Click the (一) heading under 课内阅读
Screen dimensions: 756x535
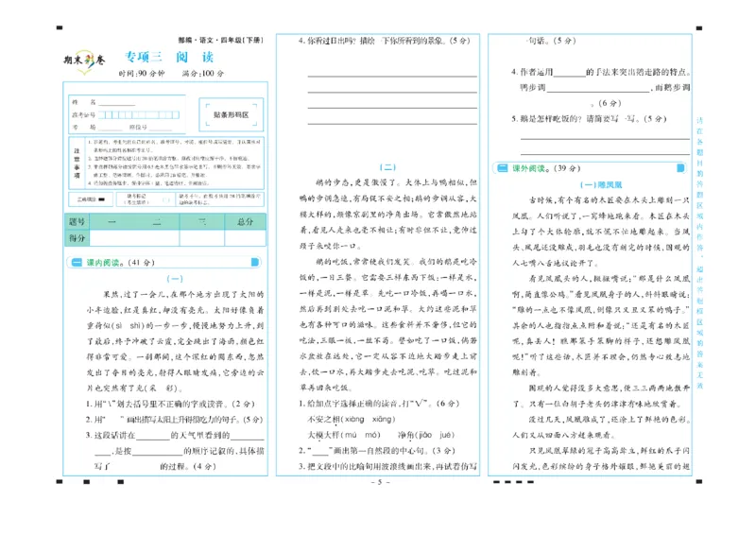(175, 278)
